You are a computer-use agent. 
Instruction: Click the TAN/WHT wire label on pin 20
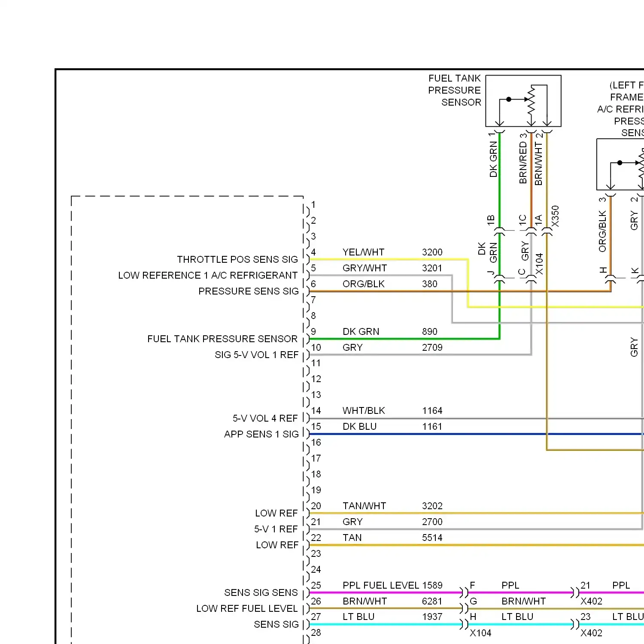click(364, 506)
